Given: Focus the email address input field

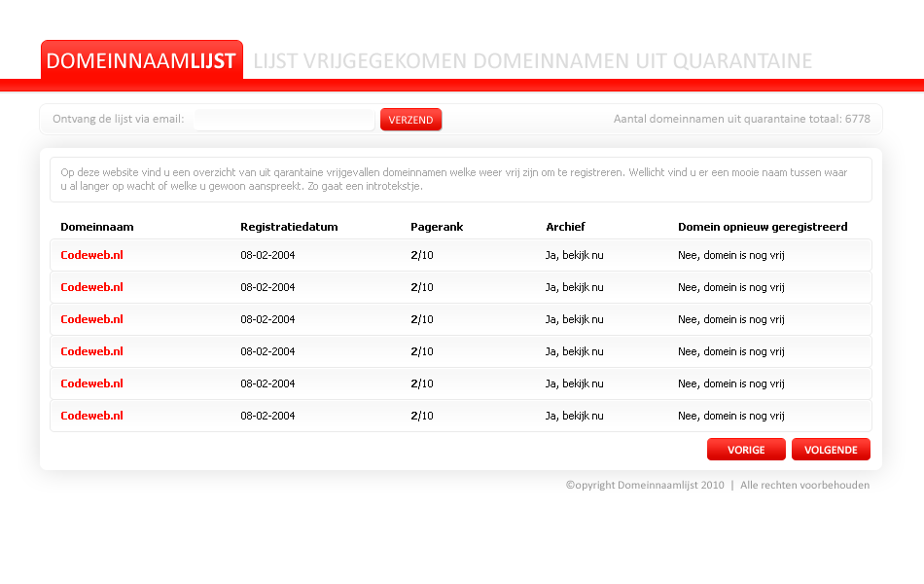Looking at the screenshot, I should [x=285, y=120].
